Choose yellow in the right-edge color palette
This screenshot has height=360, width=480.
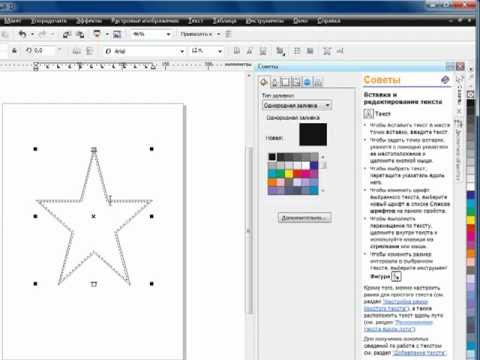click(x=471, y=220)
